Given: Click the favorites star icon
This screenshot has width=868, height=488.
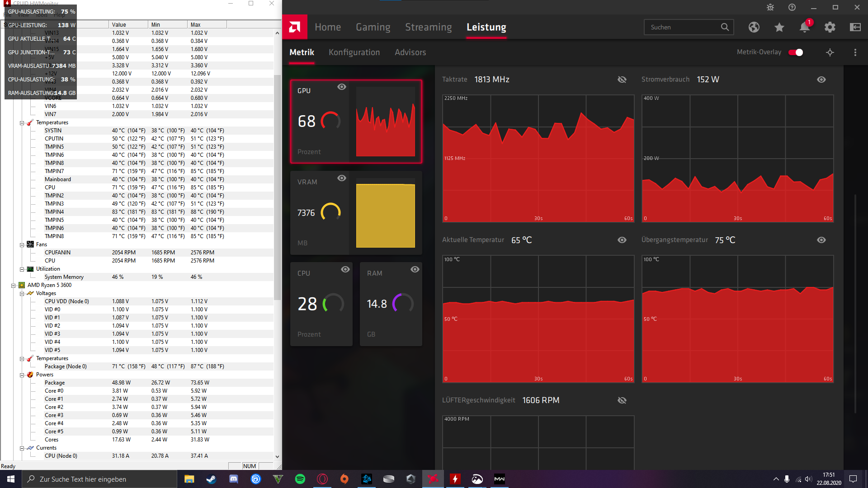Looking at the screenshot, I should (x=779, y=27).
